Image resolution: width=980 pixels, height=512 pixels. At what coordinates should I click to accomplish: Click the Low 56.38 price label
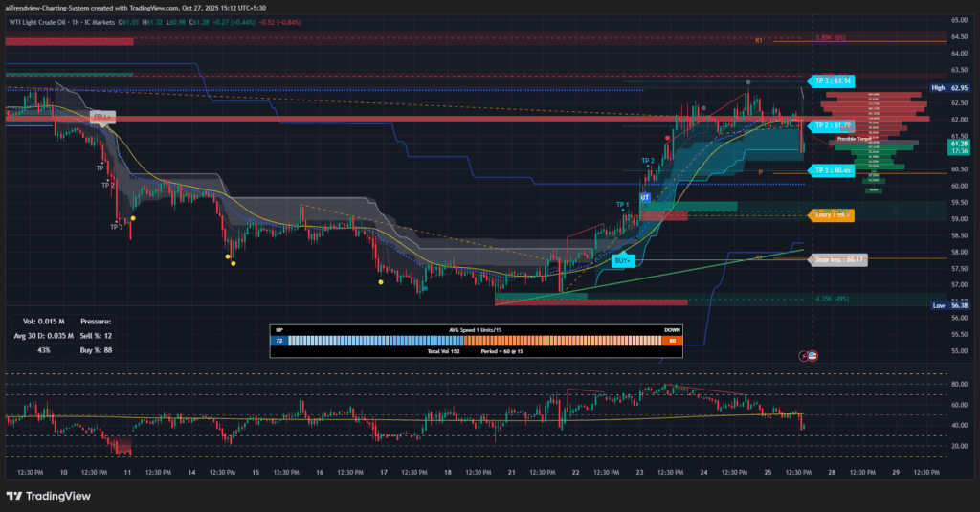point(948,305)
